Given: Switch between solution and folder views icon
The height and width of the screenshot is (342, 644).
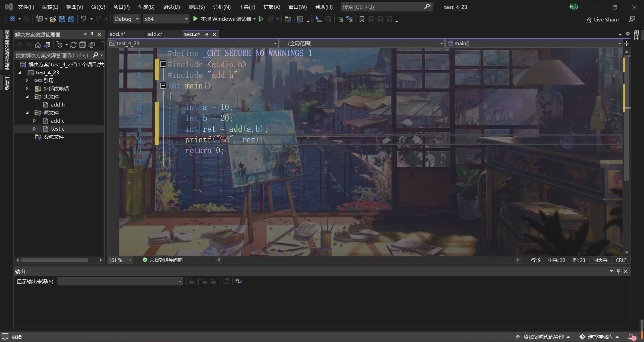Looking at the screenshot, I should click(47, 45).
